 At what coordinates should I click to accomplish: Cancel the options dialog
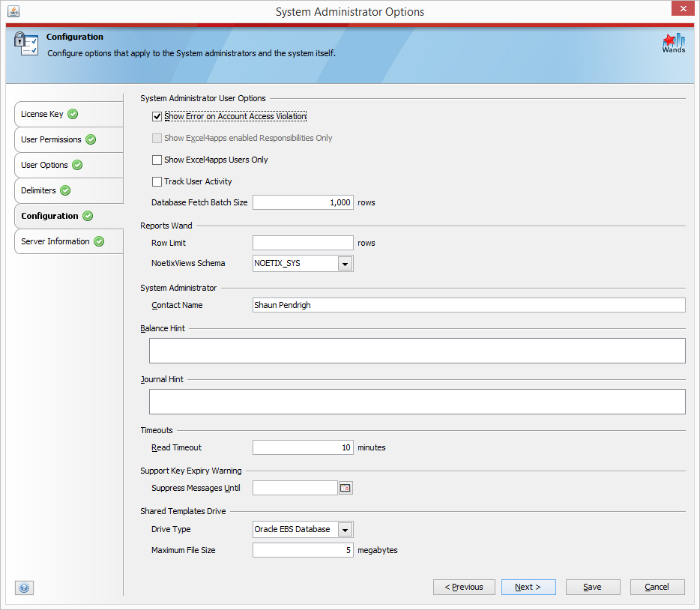coord(657,587)
